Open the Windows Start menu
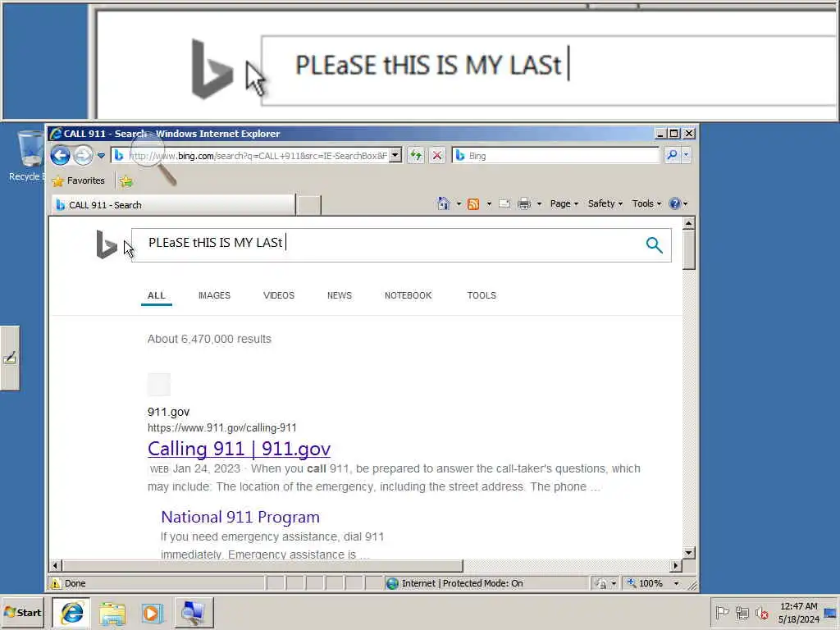 22,612
